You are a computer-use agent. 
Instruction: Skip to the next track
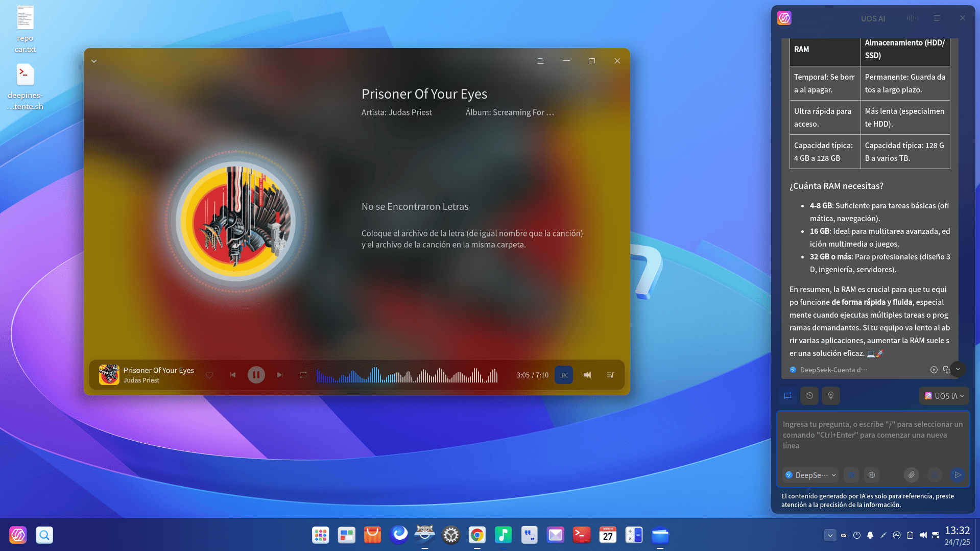(280, 375)
